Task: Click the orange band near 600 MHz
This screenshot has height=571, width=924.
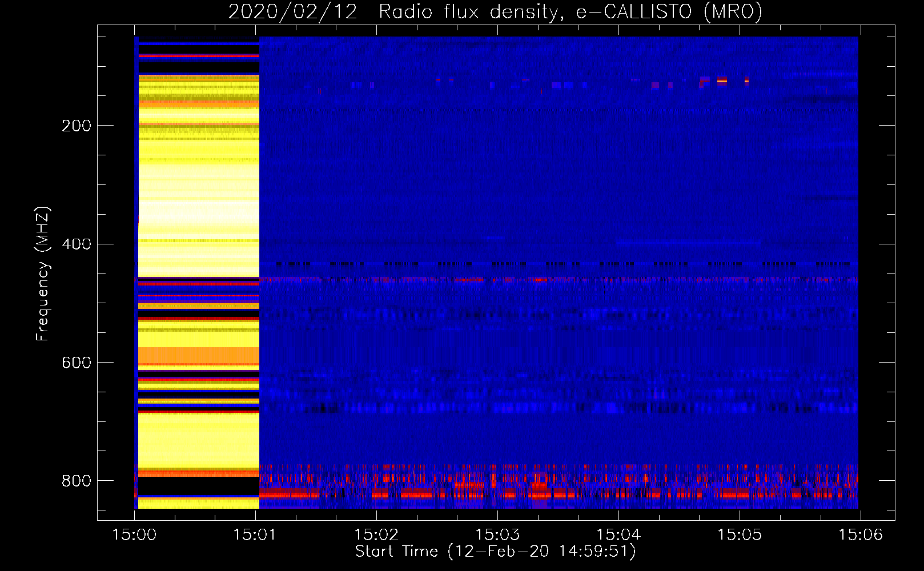Action: point(198,356)
